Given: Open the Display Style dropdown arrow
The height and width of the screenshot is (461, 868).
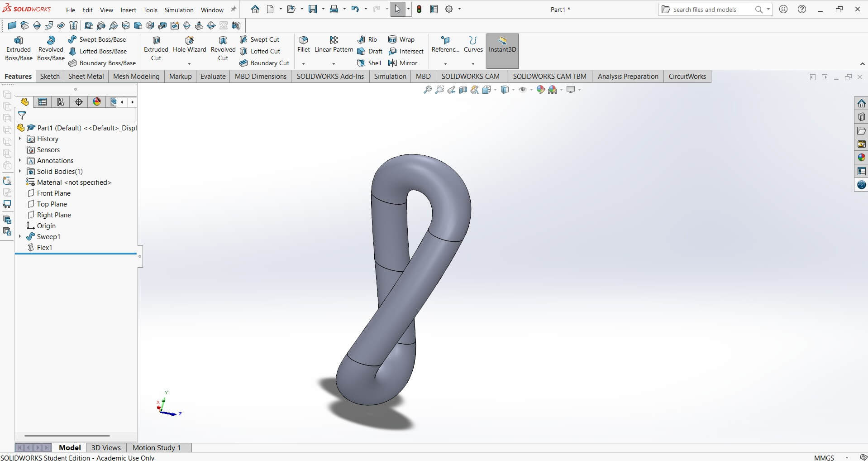Looking at the screenshot, I should click(513, 90).
